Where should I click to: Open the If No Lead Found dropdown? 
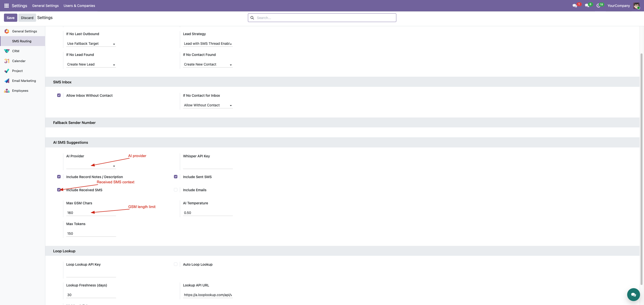(91, 64)
